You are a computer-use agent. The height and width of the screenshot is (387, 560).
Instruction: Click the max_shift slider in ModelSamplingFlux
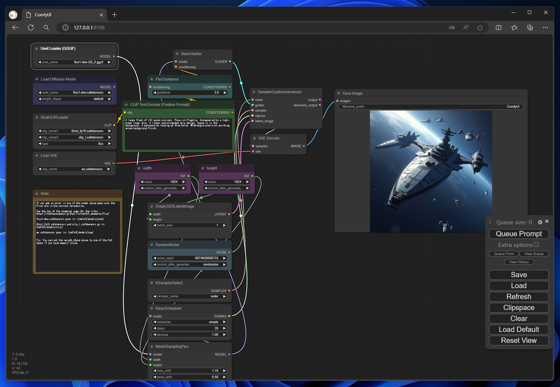click(190, 371)
